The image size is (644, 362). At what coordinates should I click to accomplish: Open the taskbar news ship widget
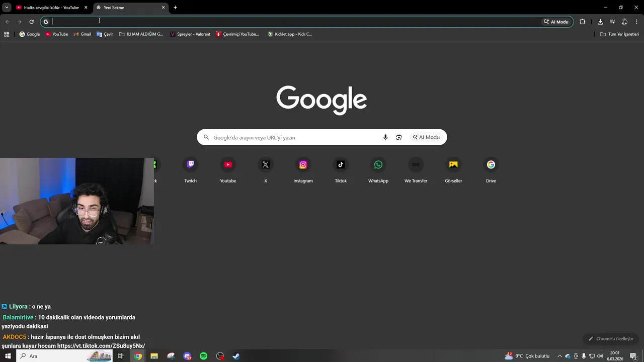tap(99, 356)
